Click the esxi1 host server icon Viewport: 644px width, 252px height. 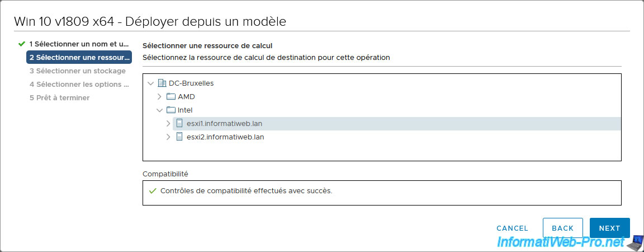(x=179, y=124)
